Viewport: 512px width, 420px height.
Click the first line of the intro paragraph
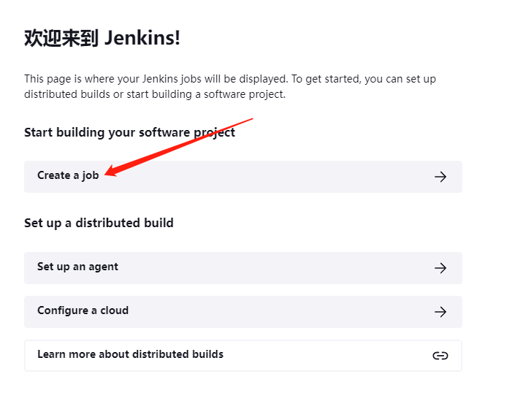point(229,79)
